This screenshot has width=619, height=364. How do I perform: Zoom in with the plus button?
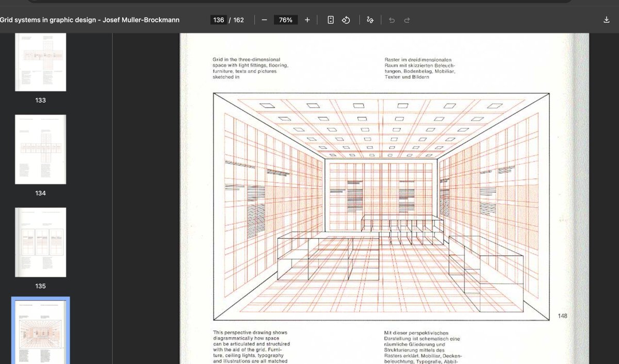[x=307, y=20]
